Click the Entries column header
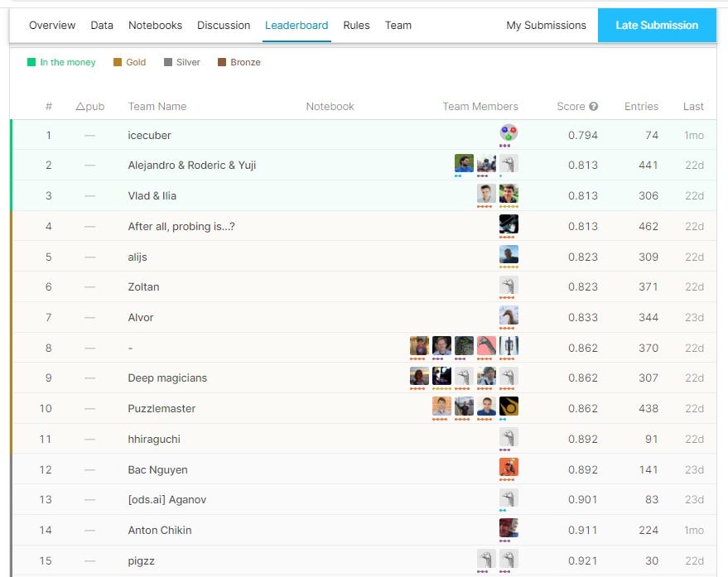The width and height of the screenshot is (728, 577). (x=641, y=106)
